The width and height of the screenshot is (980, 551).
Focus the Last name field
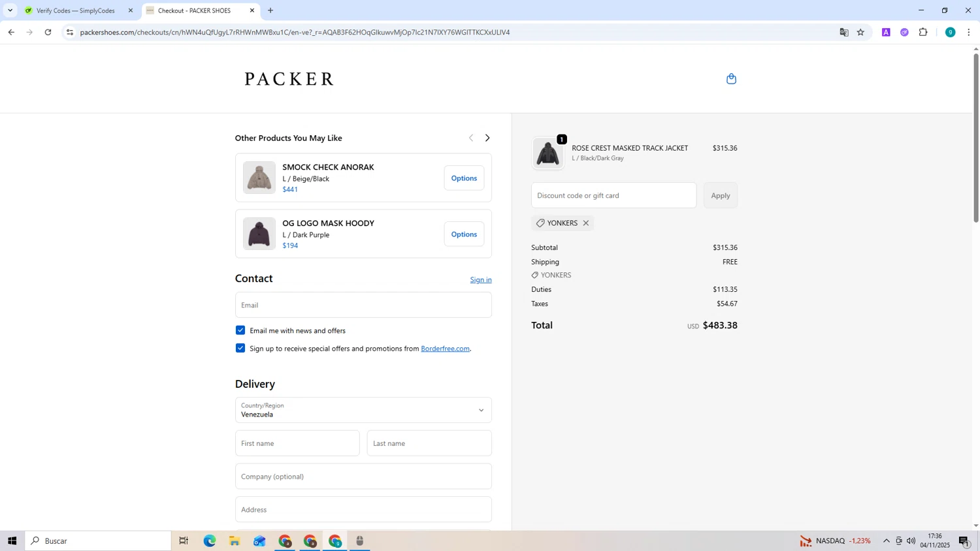[x=429, y=443]
